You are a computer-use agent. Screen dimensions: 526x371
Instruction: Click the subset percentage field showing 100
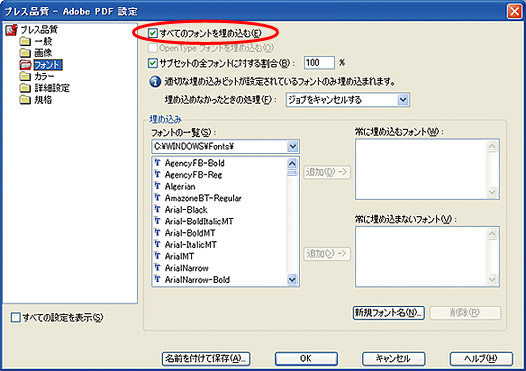point(319,63)
